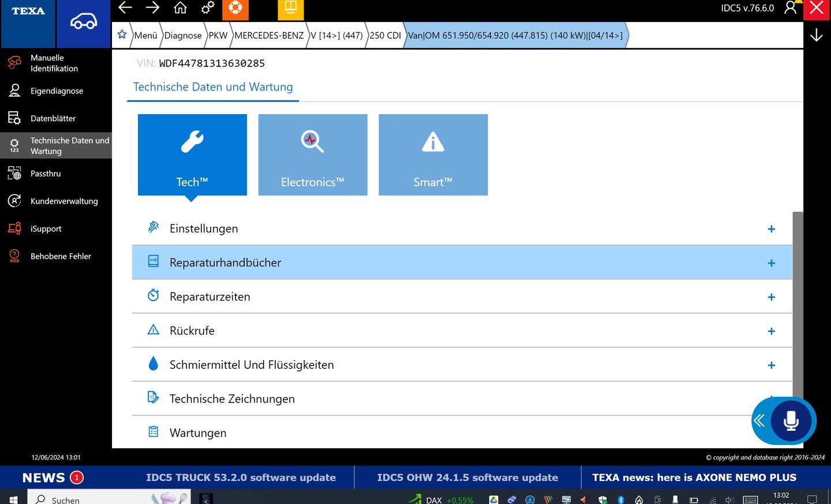The image size is (831, 504).
Task: Go to home screen via house icon
Action: click(x=180, y=7)
